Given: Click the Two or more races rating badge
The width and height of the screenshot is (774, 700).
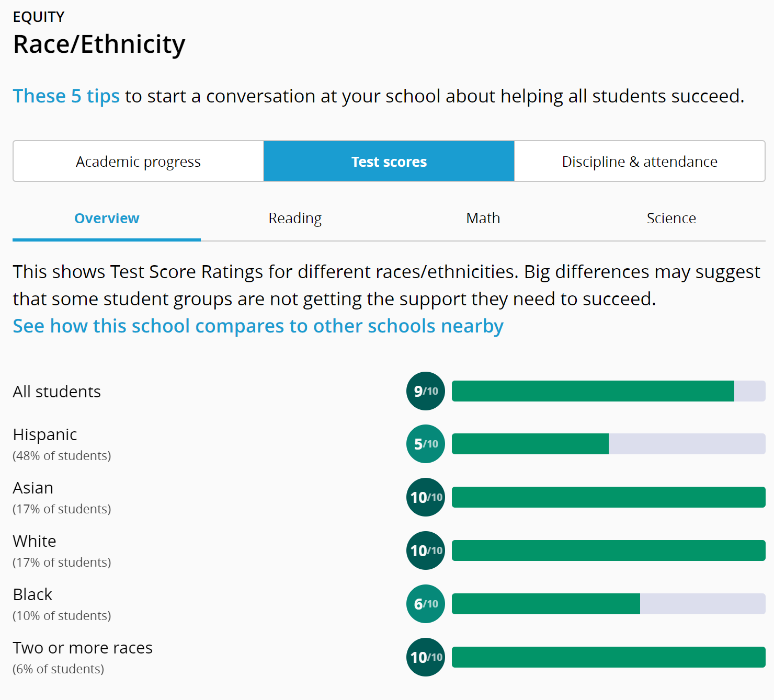Looking at the screenshot, I should pos(425,657).
